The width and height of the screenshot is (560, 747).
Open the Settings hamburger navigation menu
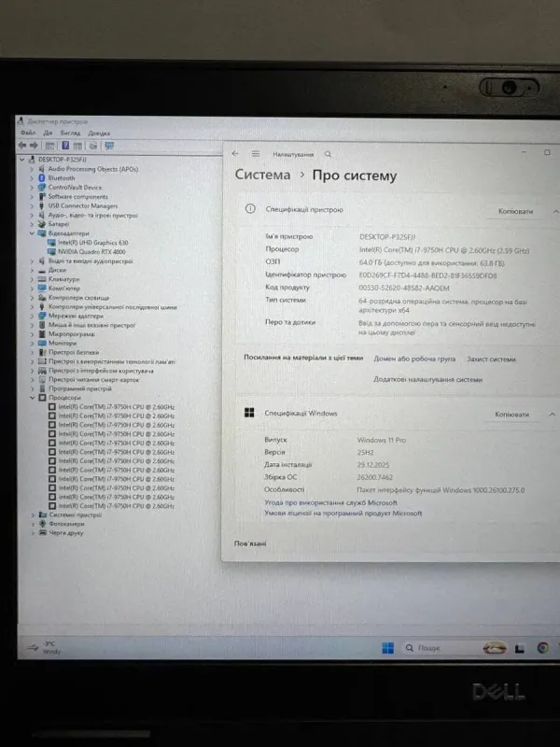(256, 153)
